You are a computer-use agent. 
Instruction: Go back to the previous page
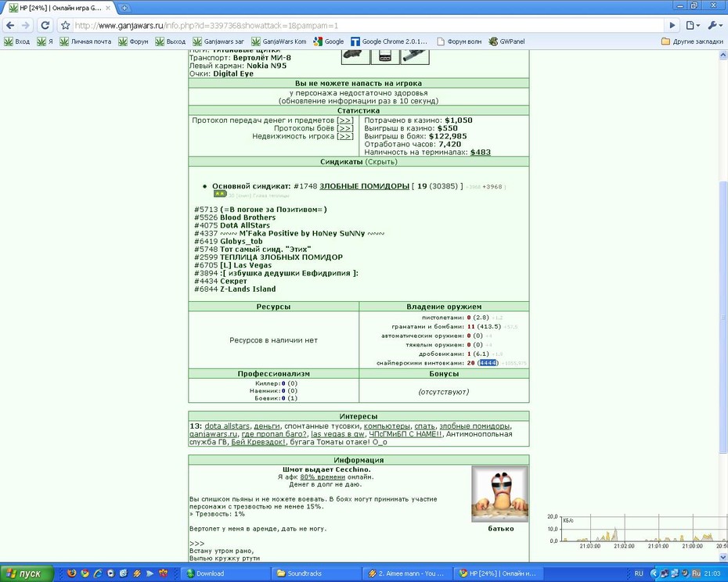[x=10, y=26]
